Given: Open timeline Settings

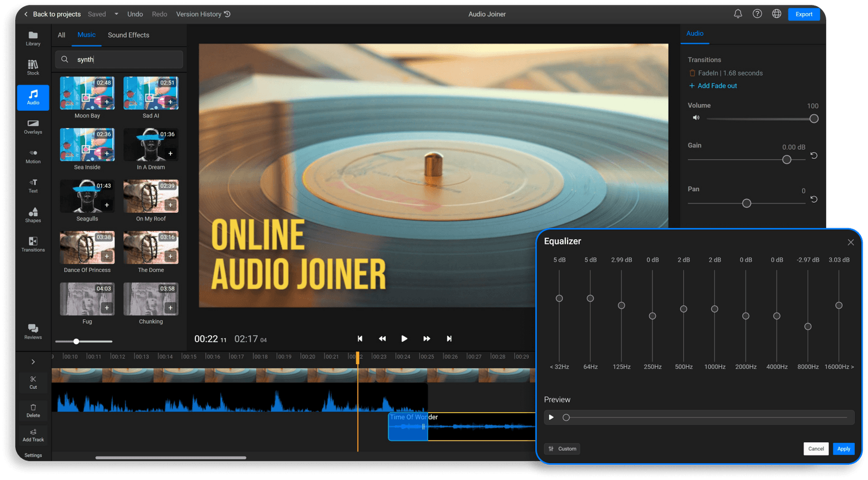Looking at the screenshot, I should point(33,455).
